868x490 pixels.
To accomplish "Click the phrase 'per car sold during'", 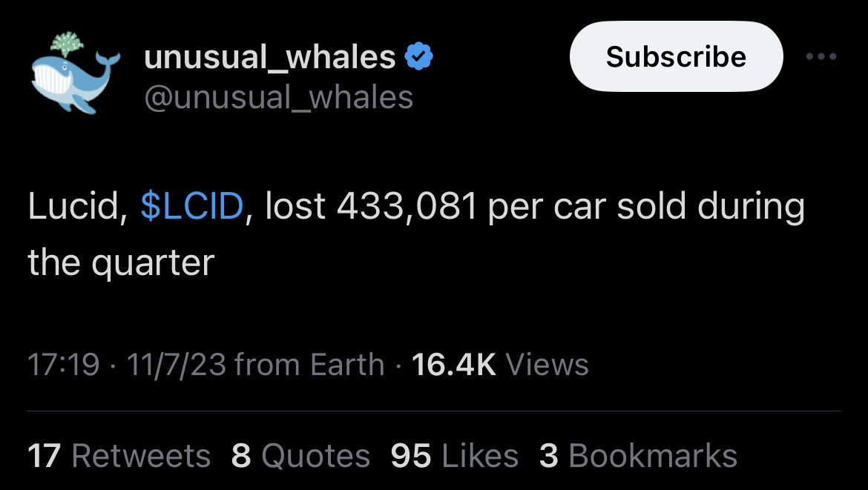I will pyautogui.click(x=647, y=208).
